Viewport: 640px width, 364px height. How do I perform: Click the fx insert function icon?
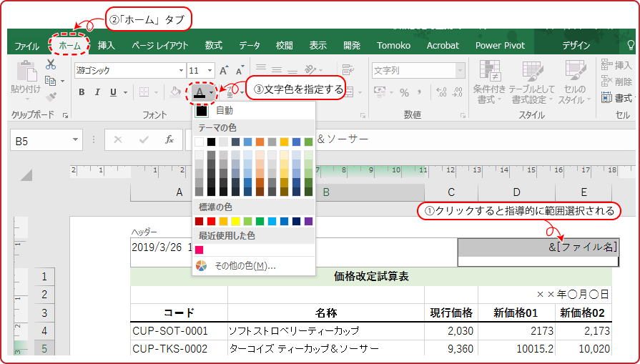tap(169, 140)
